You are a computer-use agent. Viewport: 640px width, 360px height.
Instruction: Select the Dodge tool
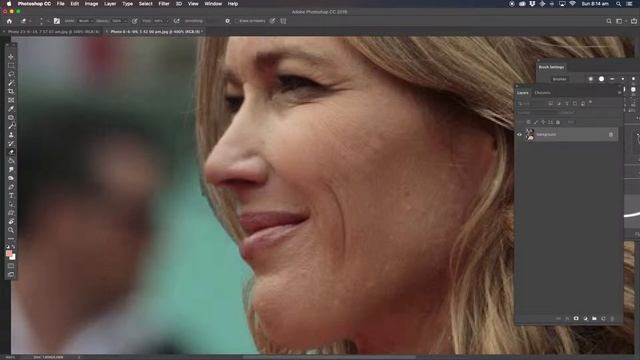(x=11, y=178)
